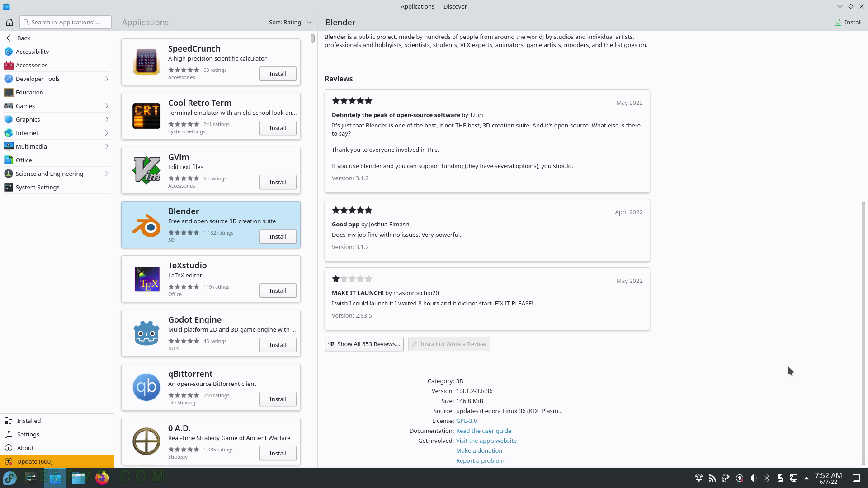Viewport: 868px width, 488px height.
Task: Open the notifications bell in the system tray
Action: [x=698, y=478]
